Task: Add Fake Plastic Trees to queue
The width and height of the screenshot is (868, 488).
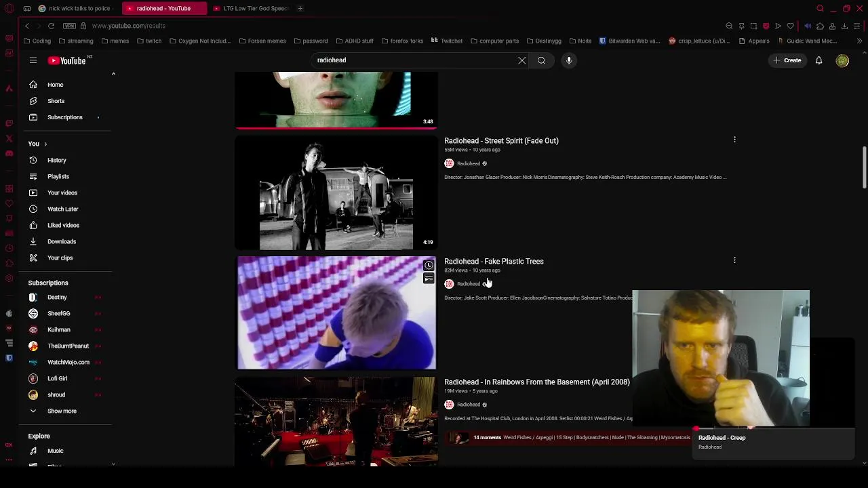Action: pyautogui.click(x=429, y=279)
